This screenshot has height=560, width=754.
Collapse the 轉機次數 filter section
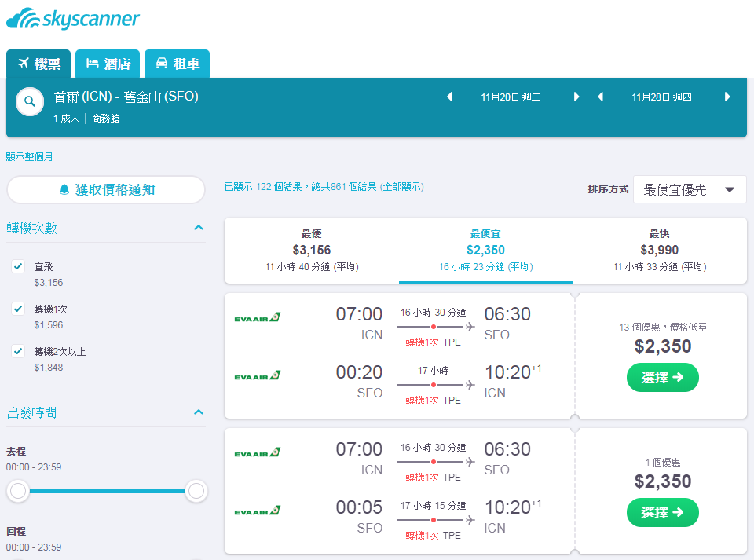click(199, 228)
